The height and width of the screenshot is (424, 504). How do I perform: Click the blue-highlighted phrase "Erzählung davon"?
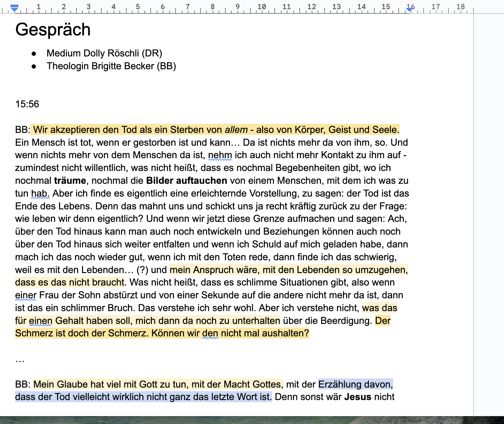[355, 384]
